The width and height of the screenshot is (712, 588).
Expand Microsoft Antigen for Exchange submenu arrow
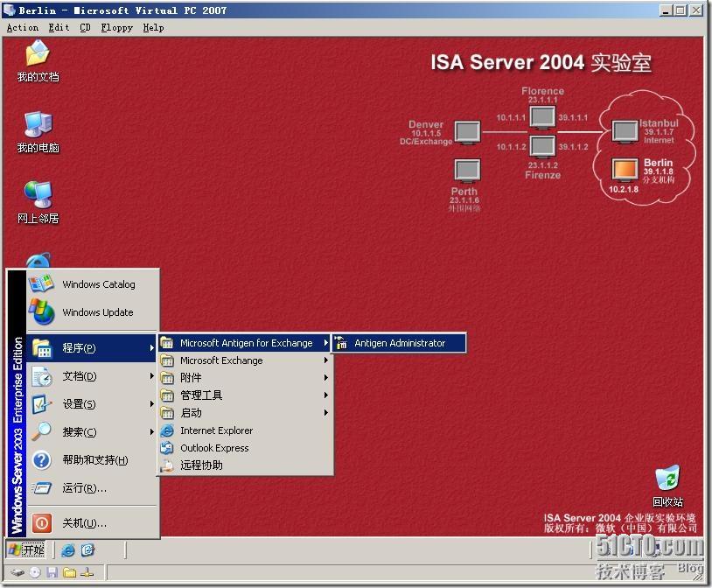(325, 343)
